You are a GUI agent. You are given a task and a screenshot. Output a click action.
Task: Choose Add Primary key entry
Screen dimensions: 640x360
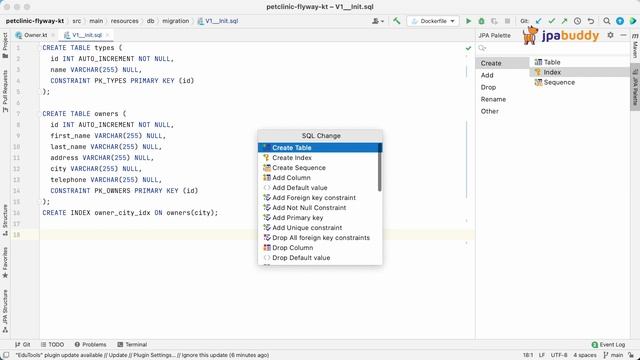click(x=318, y=218)
